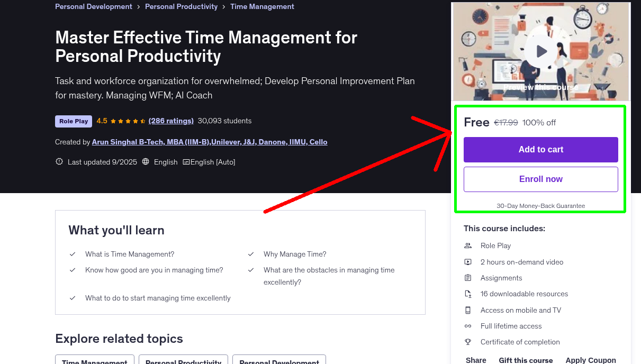This screenshot has height=364, width=641.
Task: Play the course preview video
Action: pyautogui.click(x=540, y=51)
